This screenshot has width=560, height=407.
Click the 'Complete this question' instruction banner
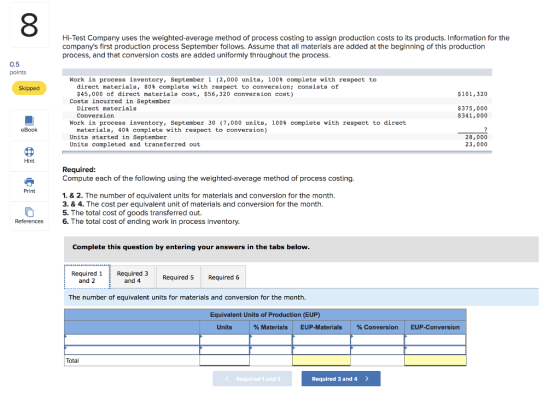301,249
